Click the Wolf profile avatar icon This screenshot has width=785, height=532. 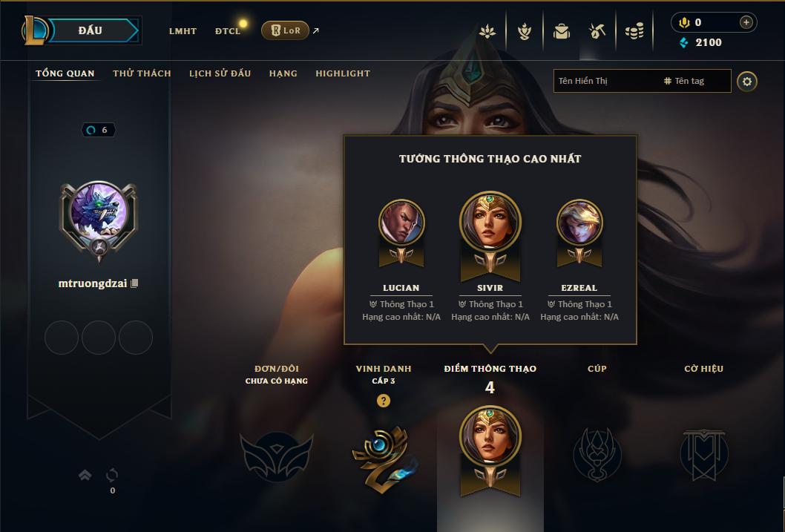coord(99,209)
